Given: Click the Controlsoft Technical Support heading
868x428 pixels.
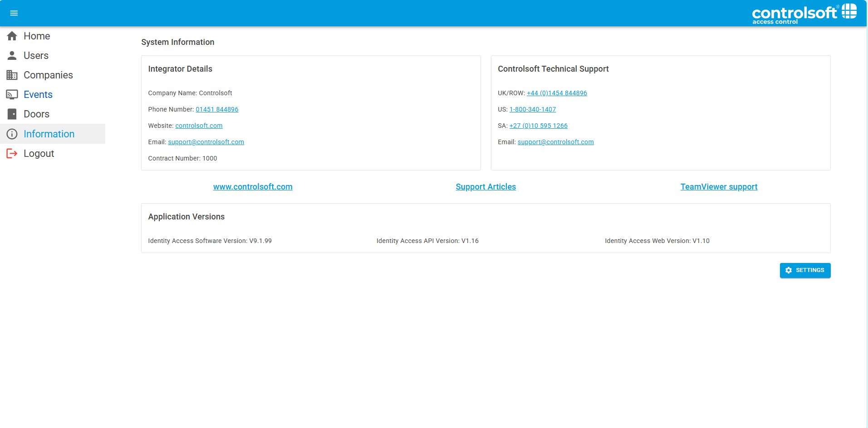Looking at the screenshot, I should tap(553, 69).
